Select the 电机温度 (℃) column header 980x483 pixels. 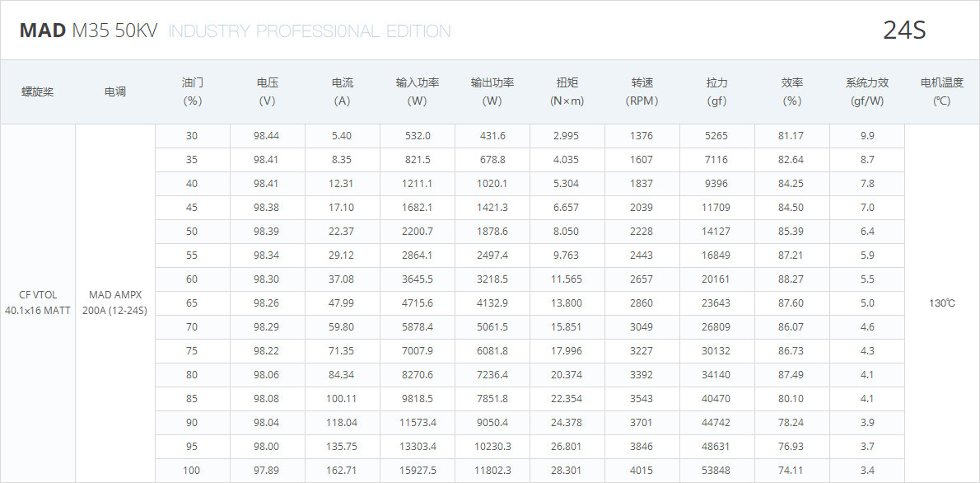click(942, 92)
